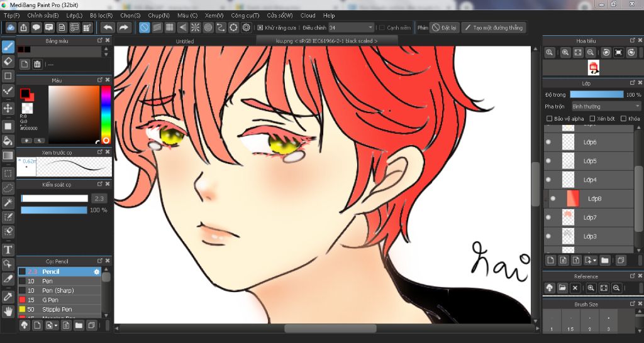Click the Đặt lại button
This screenshot has width=644, height=343.
click(x=444, y=28)
